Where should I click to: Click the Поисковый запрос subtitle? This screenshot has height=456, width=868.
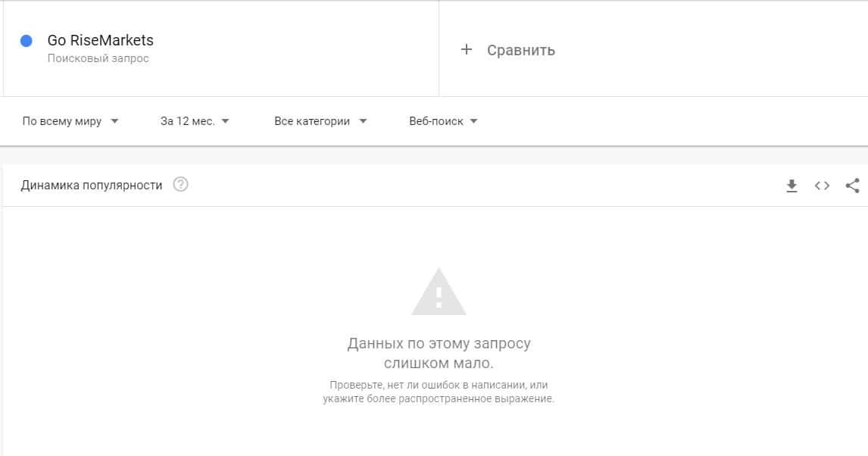pos(98,58)
